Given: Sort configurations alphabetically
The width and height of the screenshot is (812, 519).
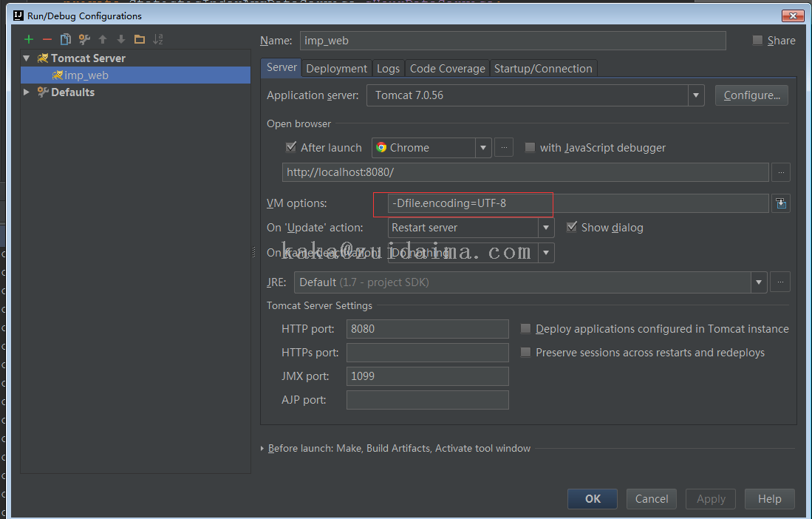Looking at the screenshot, I should click(158, 39).
